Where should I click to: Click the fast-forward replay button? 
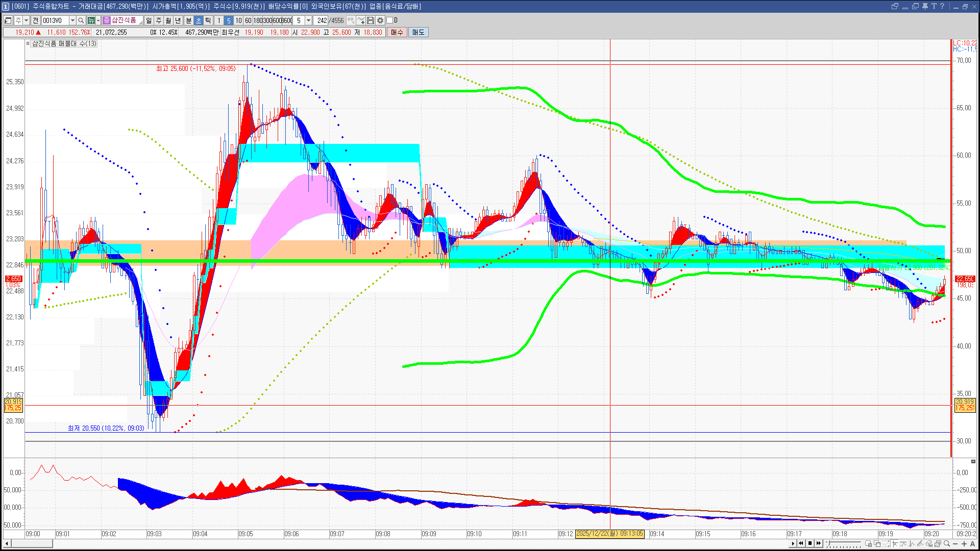click(819, 543)
